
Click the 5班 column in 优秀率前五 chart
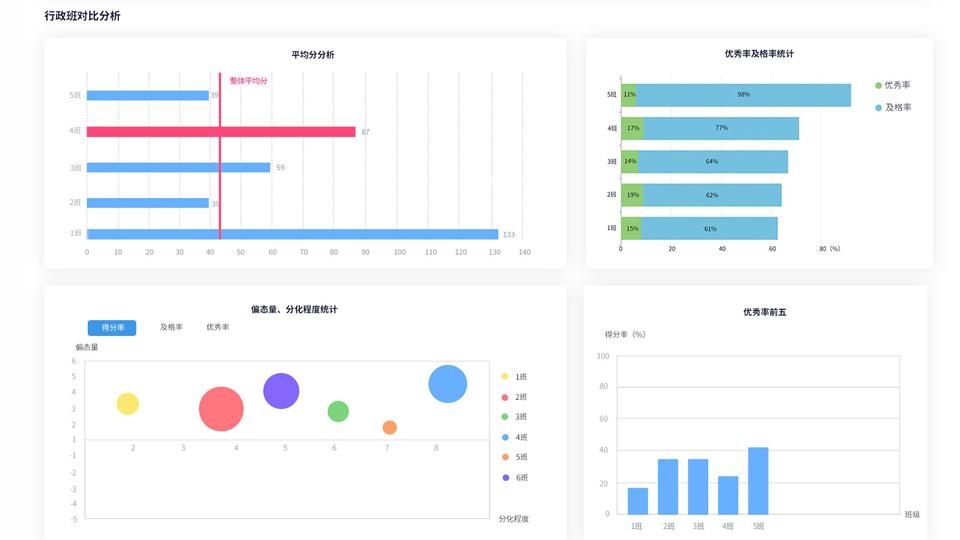click(x=758, y=481)
